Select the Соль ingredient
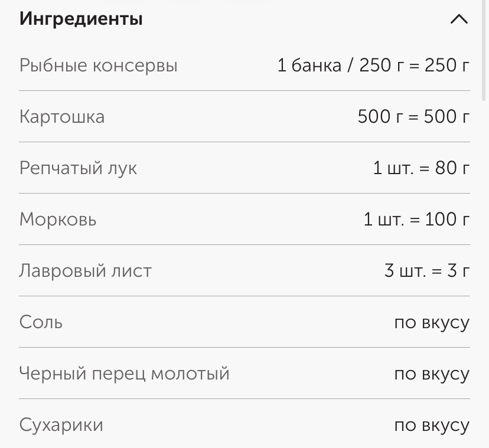 click(40, 322)
